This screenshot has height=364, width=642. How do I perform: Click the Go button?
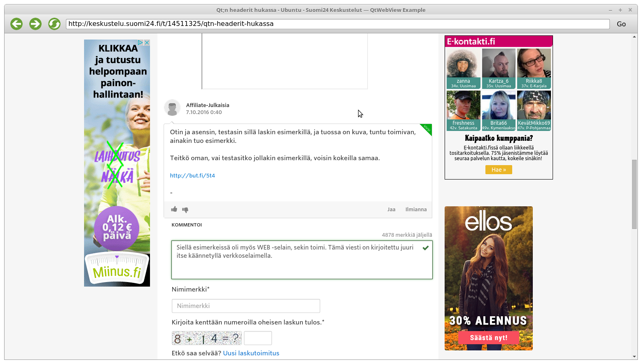pos(621,24)
